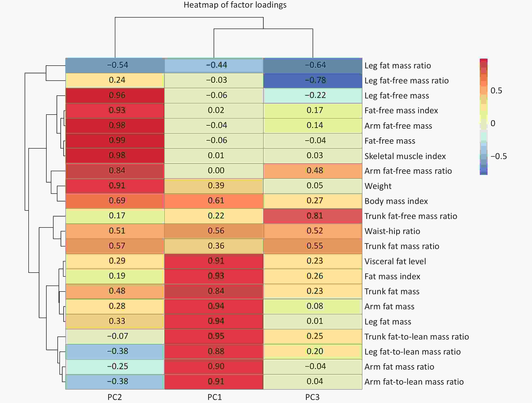The height and width of the screenshot is (403, 532).
Task: Select the 'Waist-hip ratio' row label
Action: tap(392, 231)
